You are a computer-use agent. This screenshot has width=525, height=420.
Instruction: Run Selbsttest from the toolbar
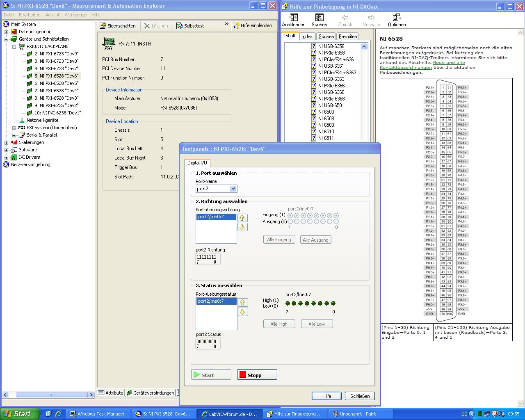pyautogui.click(x=180, y=26)
